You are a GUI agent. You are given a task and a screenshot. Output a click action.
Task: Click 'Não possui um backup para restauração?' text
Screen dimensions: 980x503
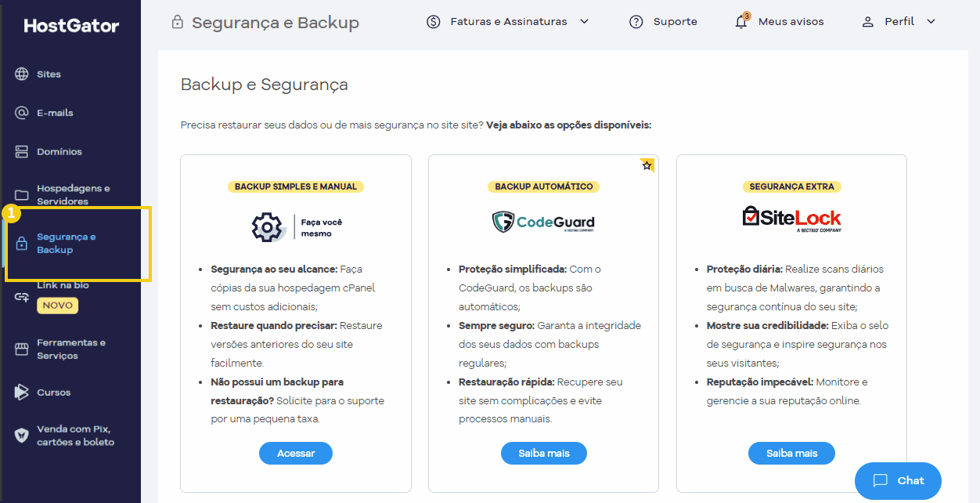point(277,392)
